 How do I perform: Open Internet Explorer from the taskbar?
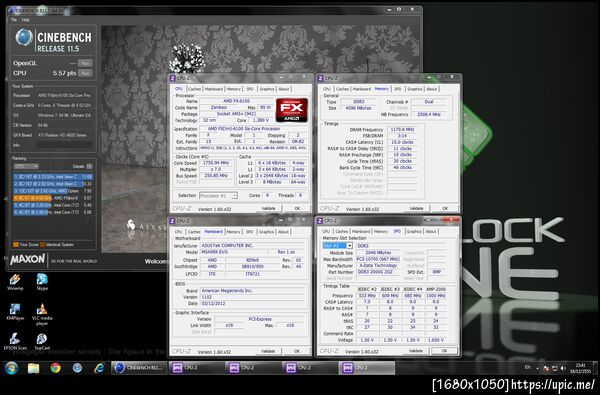point(99,368)
